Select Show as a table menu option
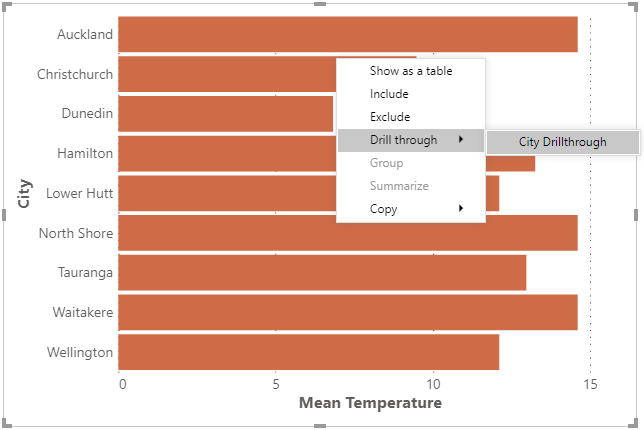The height and width of the screenshot is (430, 644). [411, 71]
